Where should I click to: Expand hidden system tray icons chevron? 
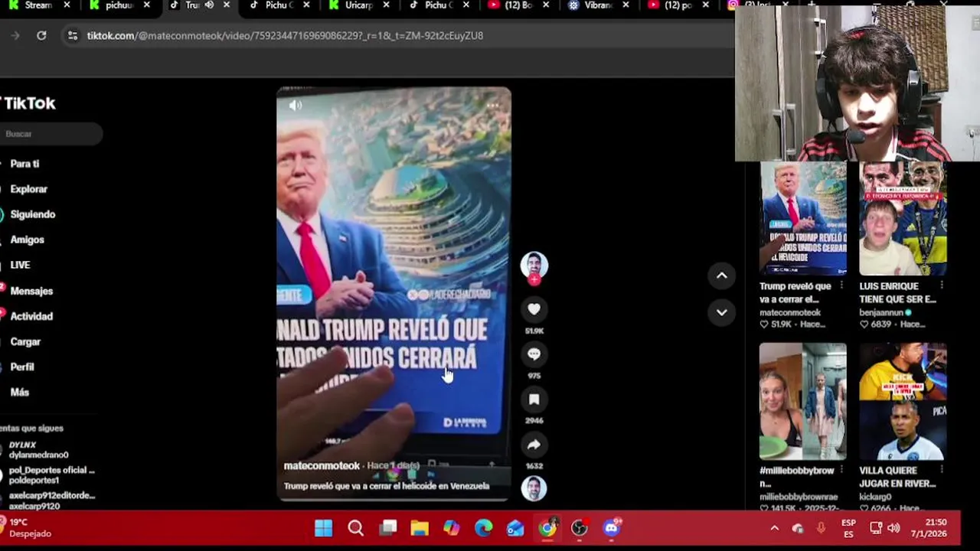pos(774,528)
